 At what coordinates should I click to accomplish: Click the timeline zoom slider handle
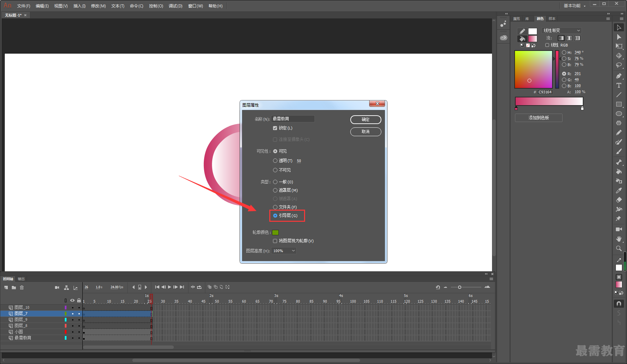(460, 287)
